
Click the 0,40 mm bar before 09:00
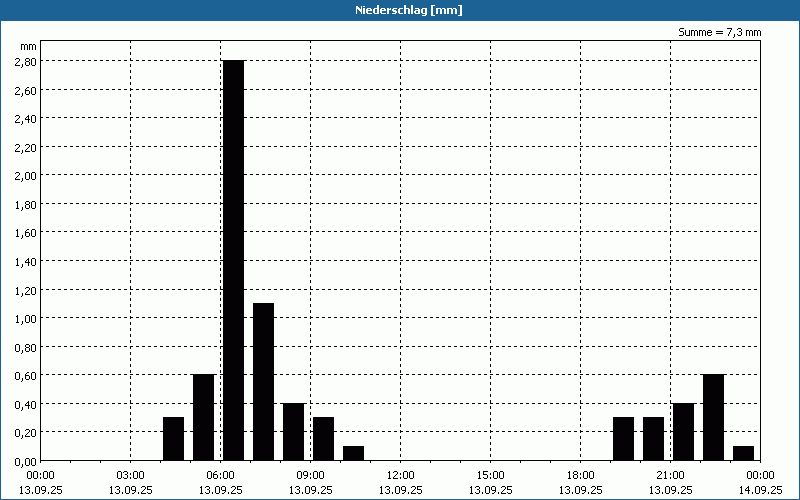pos(293,431)
